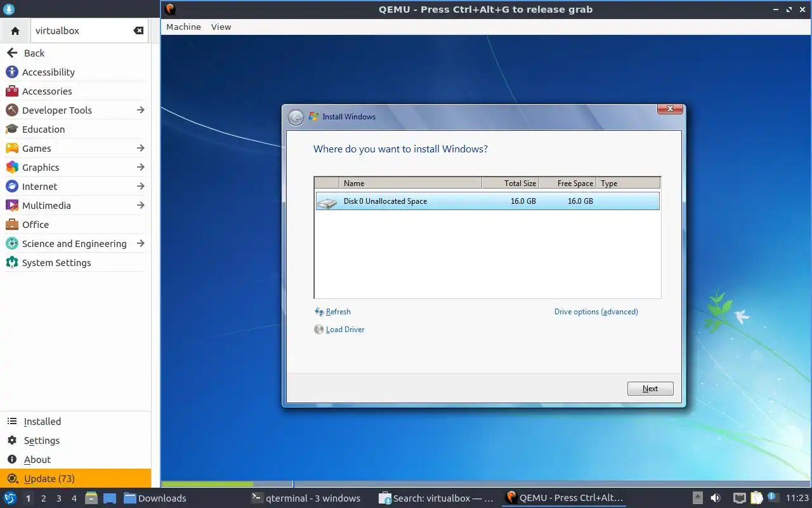Click the clipboard tray icon
The image size is (812, 508).
click(x=756, y=498)
